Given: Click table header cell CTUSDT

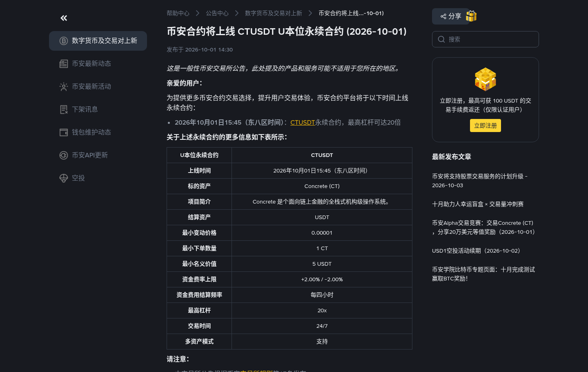Looking at the screenshot, I should (322, 155).
